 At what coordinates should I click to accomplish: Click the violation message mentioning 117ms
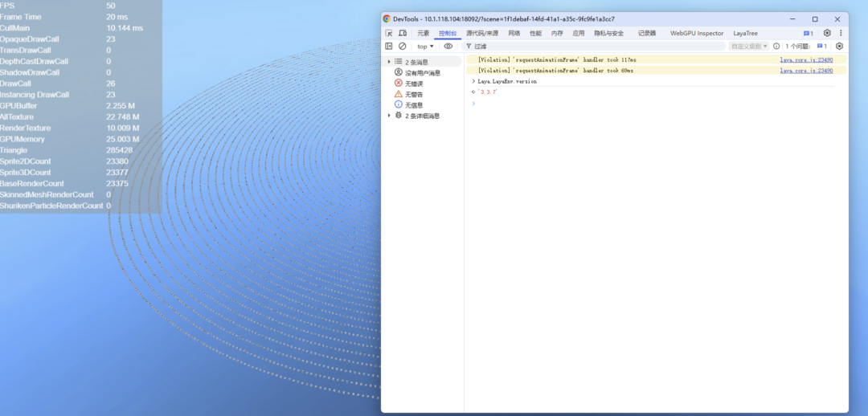[x=557, y=59]
